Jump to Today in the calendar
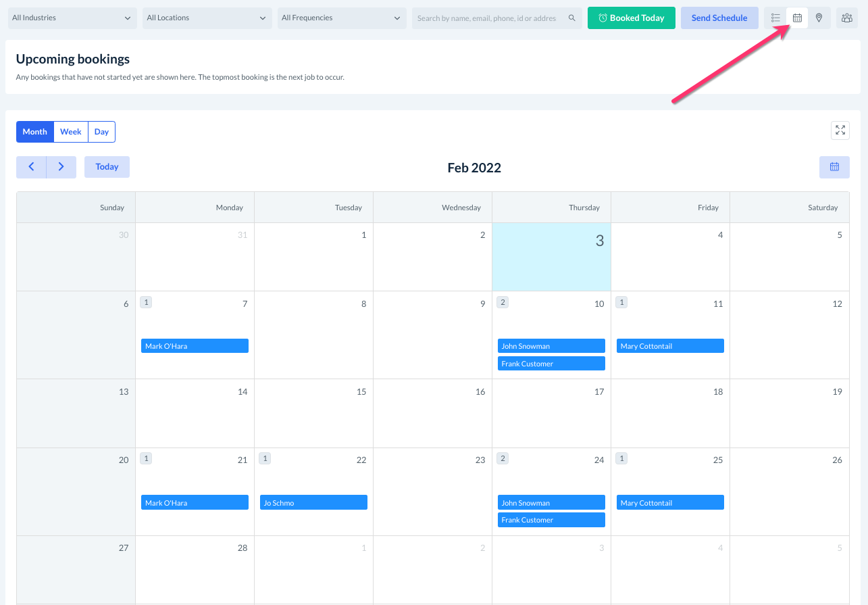The height and width of the screenshot is (605, 868). point(107,167)
